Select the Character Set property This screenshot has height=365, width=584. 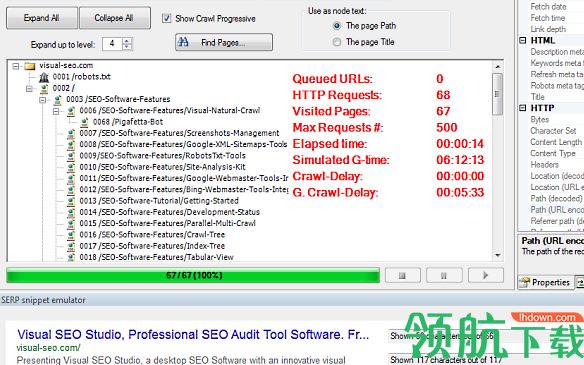click(x=553, y=131)
